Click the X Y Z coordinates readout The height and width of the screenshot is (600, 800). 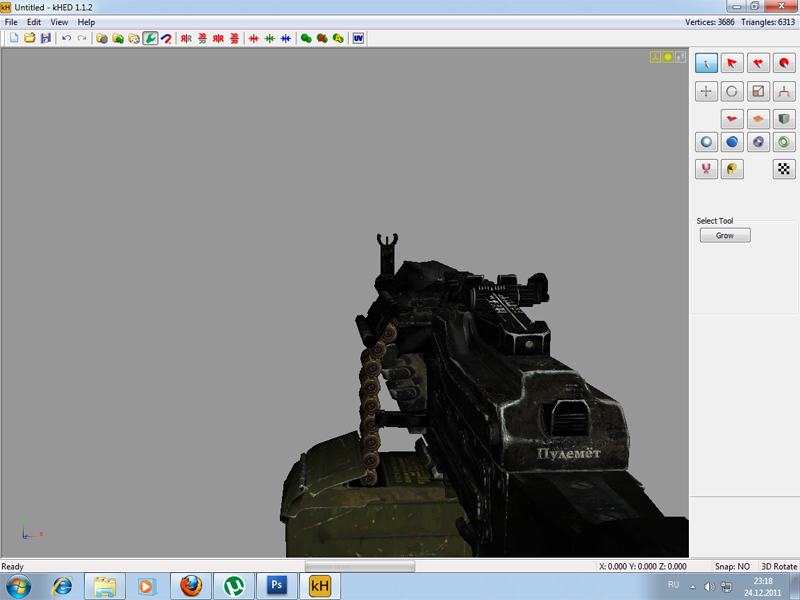tap(642, 566)
